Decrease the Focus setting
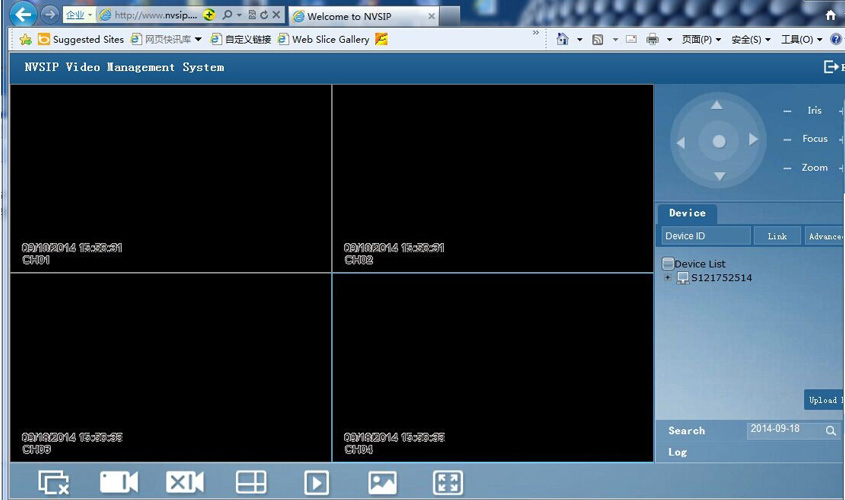The image size is (845, 500). [787, 139]
